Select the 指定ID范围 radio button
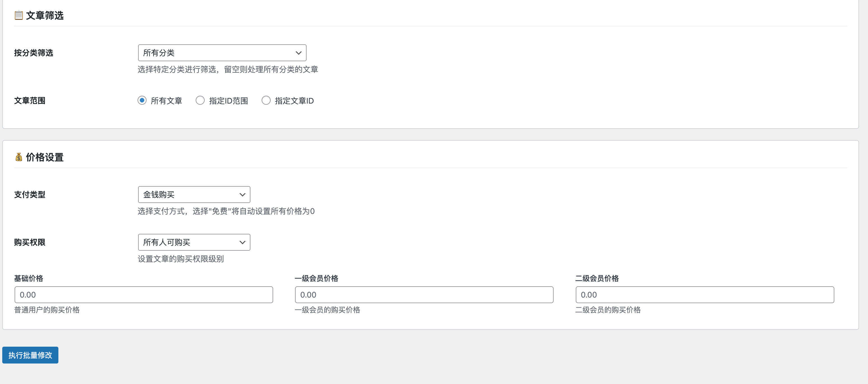Viewport: 868px width, 384px height. coord(200,100)
